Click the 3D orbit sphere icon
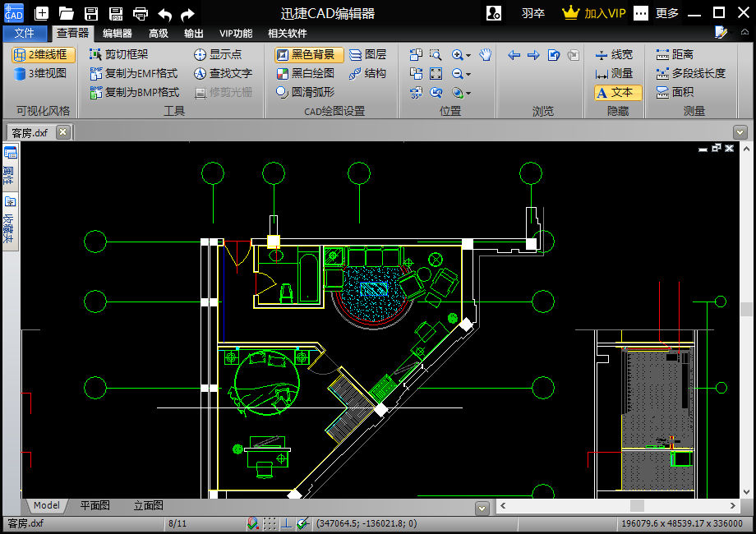756x534 pixels. tap(457, 92)
